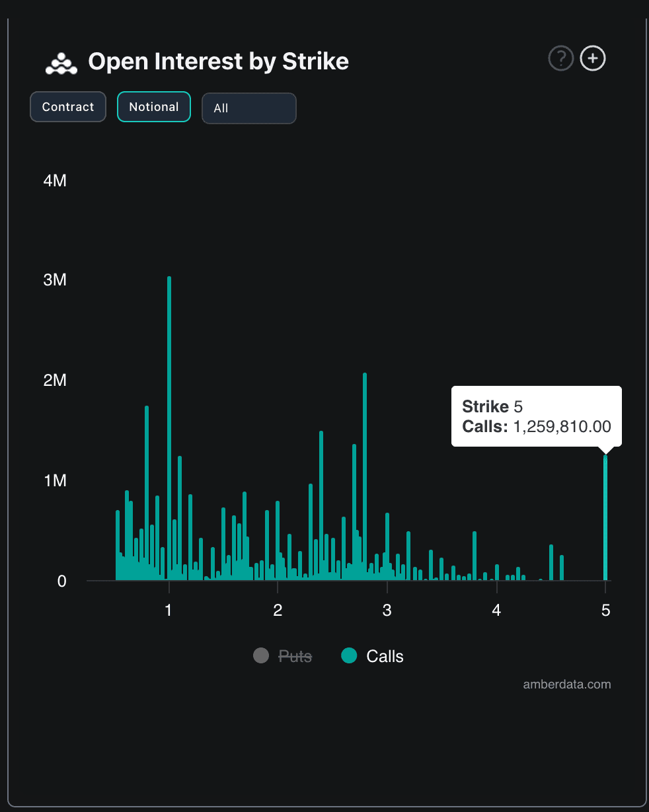Click the 4M y-axis label

[x=55, y=180]
